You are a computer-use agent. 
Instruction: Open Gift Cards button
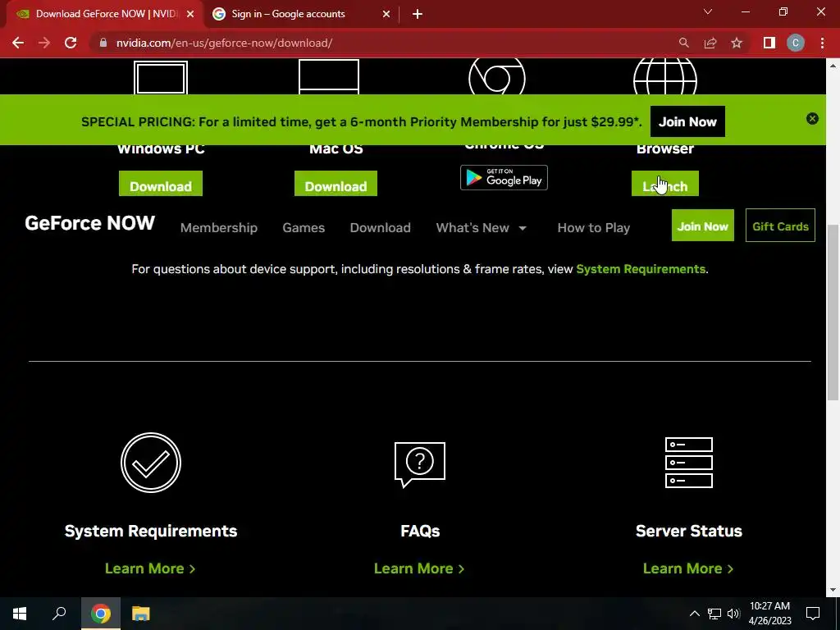(x=780, y=226)
